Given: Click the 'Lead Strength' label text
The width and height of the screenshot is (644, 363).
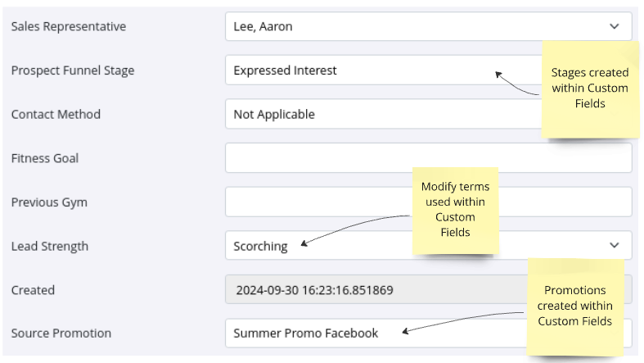Looking at the screenshot, I should point(50,246).
